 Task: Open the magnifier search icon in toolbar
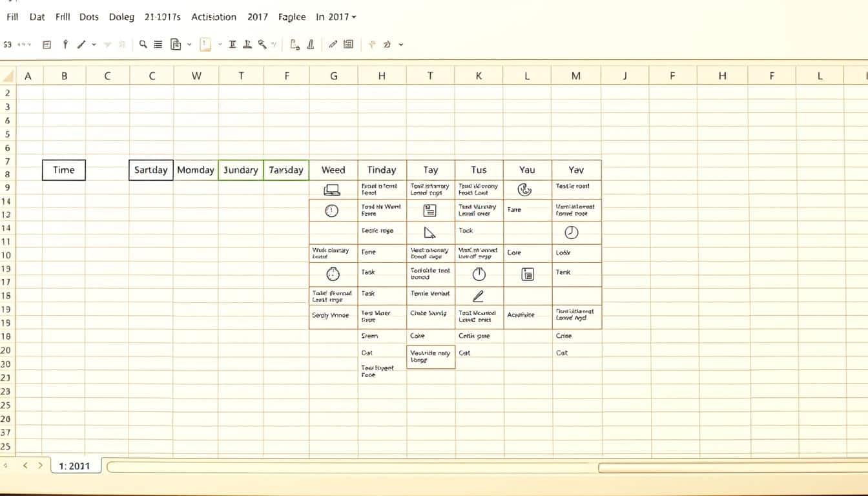[143, 44]
